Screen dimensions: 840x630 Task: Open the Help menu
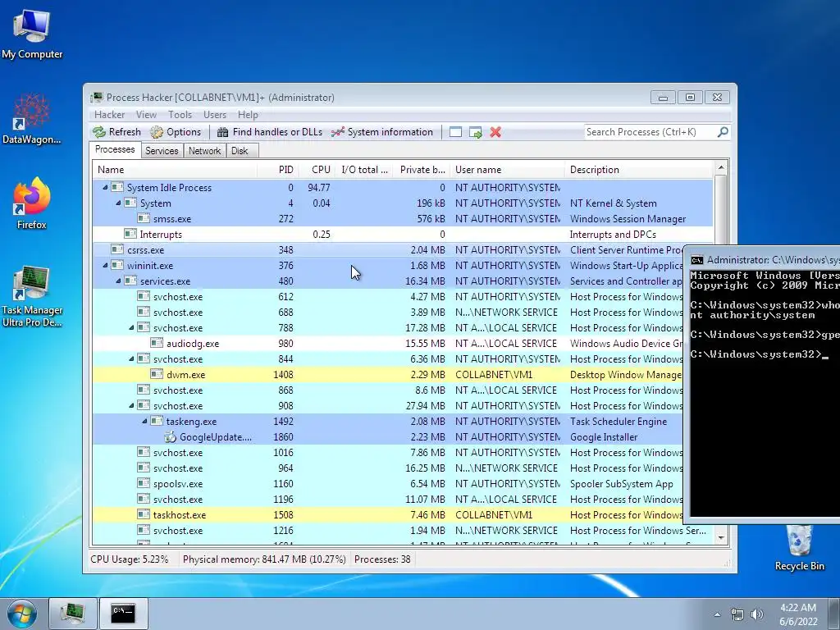[248, 115]
